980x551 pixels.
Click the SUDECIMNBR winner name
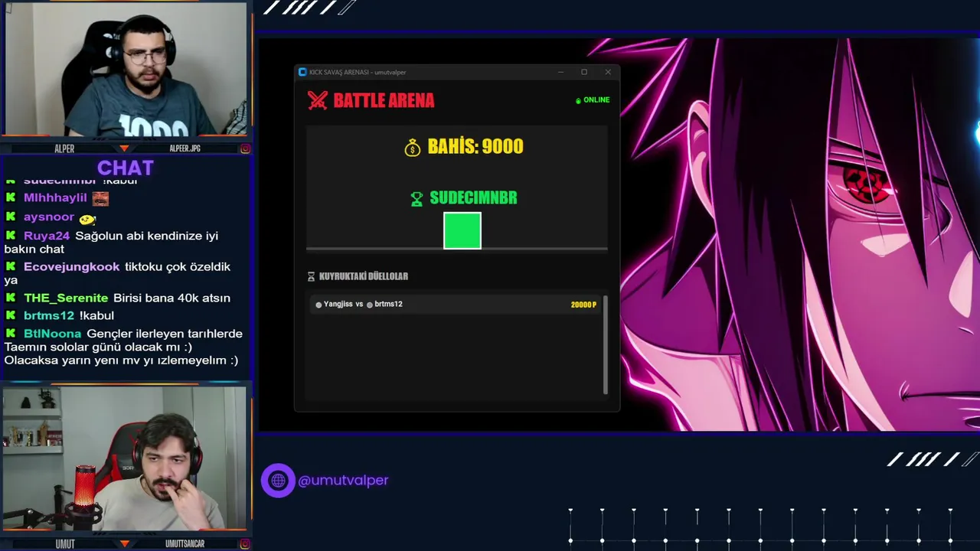pyautogui.click(x=473, y=198)
